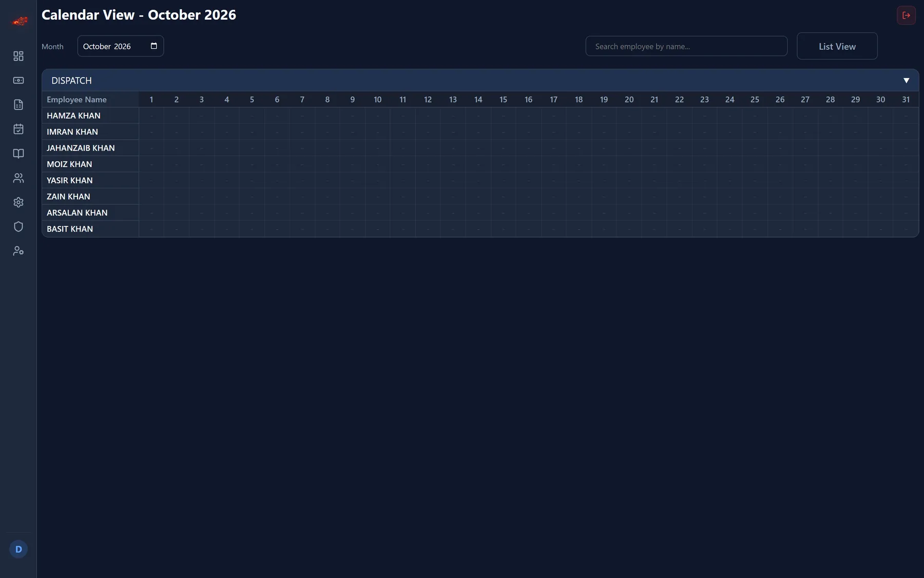Click the Month label
The width and height of the screenshot is (924, 578).
tap(52, 46)
